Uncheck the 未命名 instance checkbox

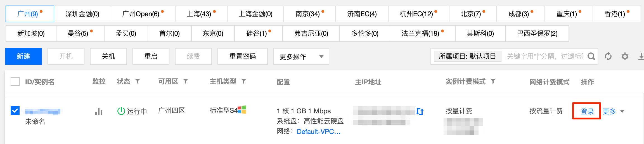click(15, 111)
